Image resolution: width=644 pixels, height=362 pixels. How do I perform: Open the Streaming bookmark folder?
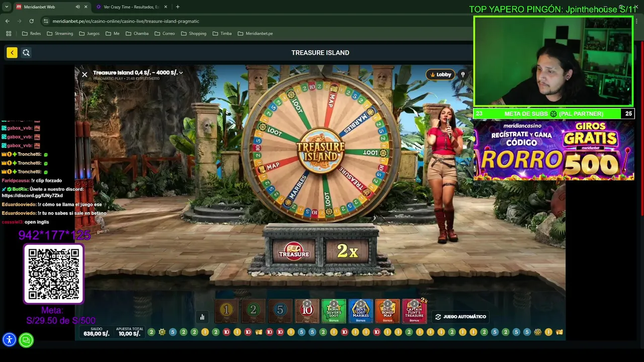coord(60,34)
